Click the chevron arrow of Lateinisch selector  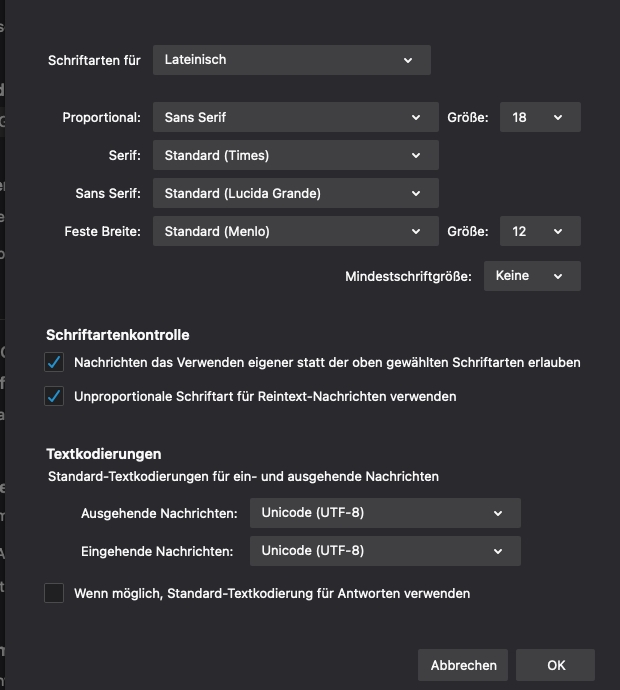point(408,60)
